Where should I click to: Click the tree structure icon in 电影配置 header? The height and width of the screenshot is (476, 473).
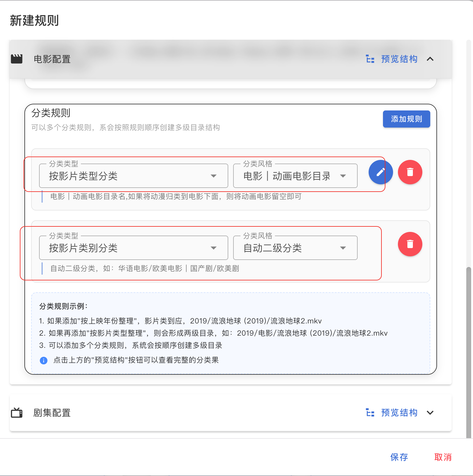click(370, 59)
